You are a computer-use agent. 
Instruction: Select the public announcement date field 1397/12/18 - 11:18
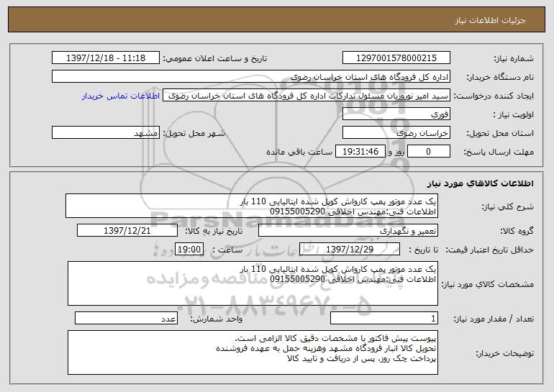pos(106,58)
